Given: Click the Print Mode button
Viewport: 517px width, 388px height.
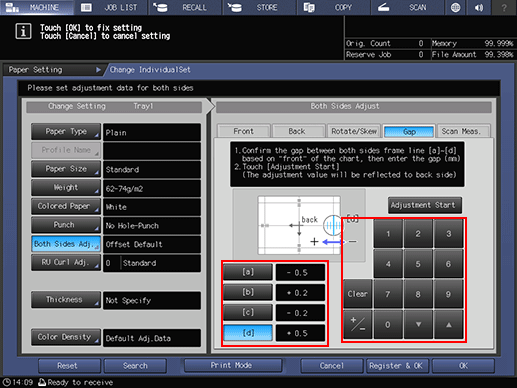Looking at the screenshot, I should pyautogui.click(x=233, y=365).
